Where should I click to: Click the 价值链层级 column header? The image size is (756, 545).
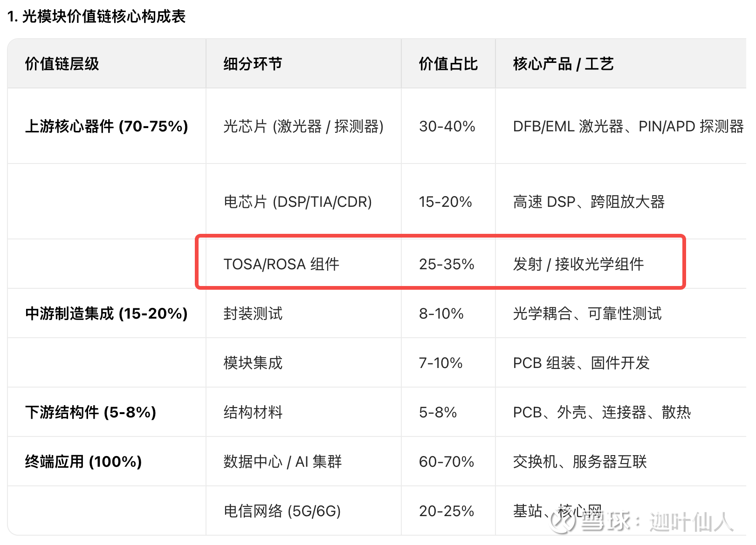click(x=62, y=64)
